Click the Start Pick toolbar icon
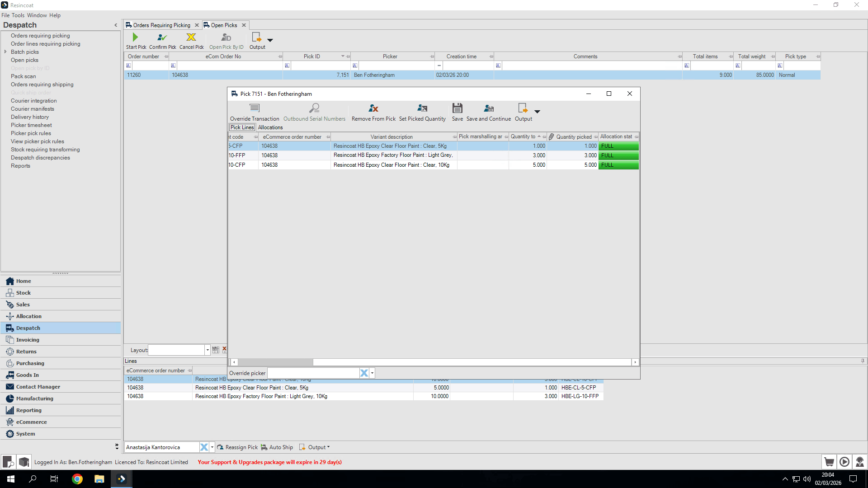868x488 pixels. (135, 37)
